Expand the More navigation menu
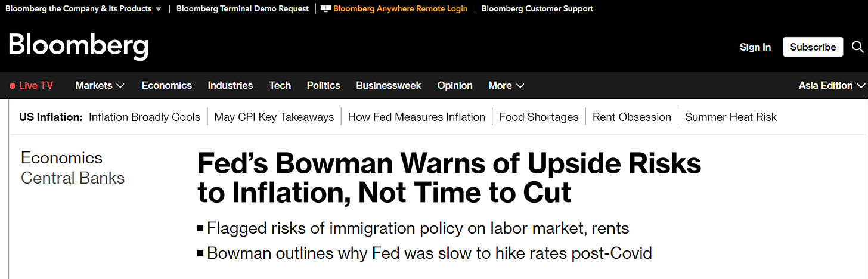The height and width of the screenshot is (279, 868). [506, 86]
